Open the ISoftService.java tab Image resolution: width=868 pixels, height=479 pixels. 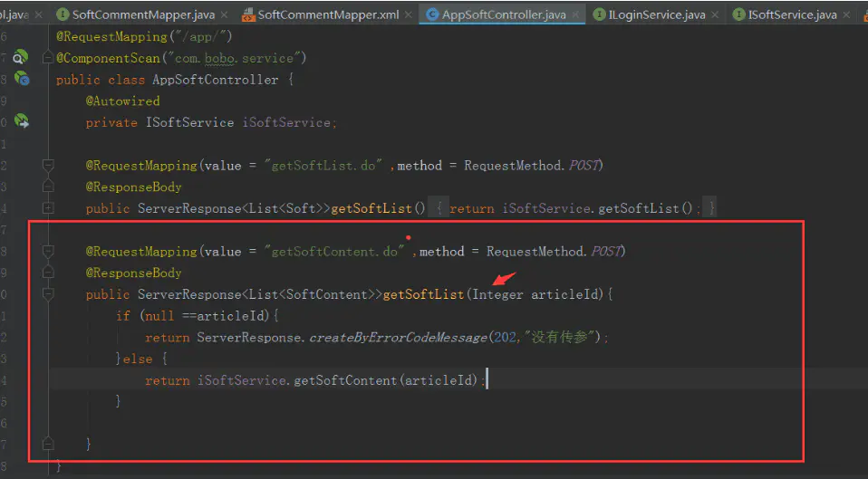792,14
